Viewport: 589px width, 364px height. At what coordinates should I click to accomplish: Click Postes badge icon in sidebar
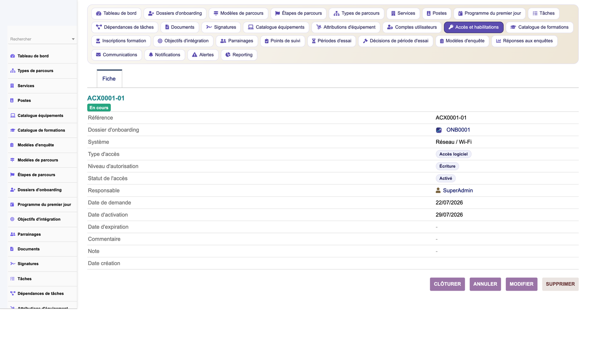(12, 101)
